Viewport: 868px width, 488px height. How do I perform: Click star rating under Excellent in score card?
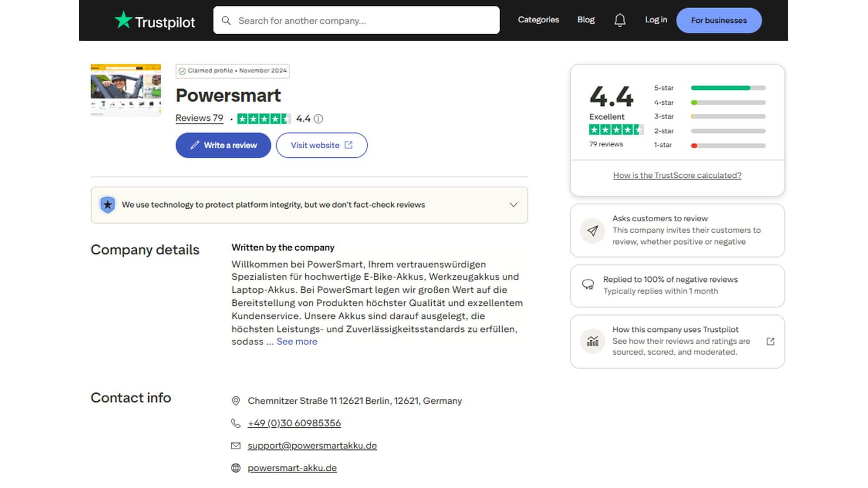click(x=616, y=130)
